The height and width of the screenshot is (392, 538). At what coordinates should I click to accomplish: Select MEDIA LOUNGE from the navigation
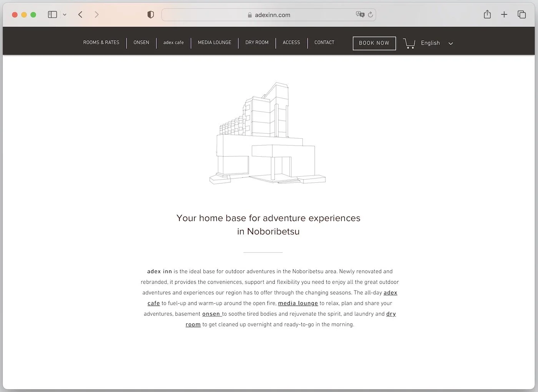[x=214, y=43]
